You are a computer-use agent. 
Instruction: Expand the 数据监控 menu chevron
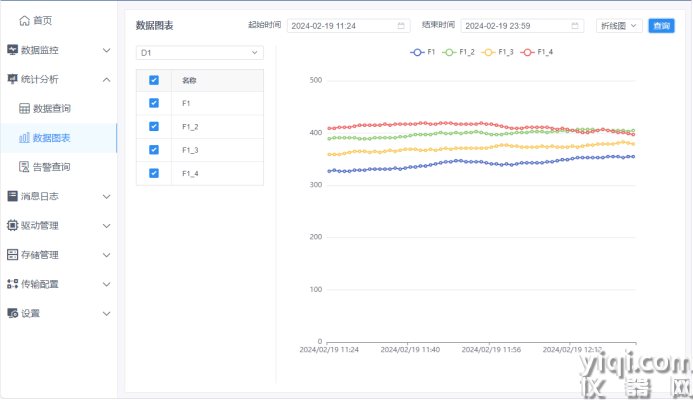107,50
